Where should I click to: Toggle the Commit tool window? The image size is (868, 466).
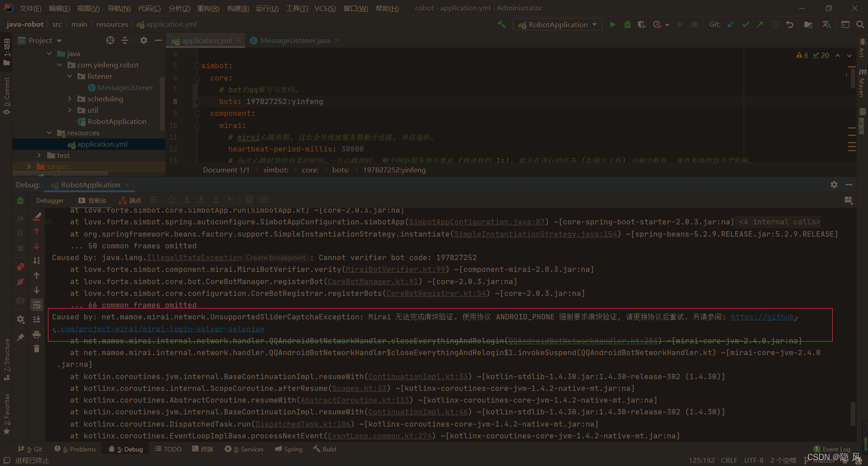point(6,95)
